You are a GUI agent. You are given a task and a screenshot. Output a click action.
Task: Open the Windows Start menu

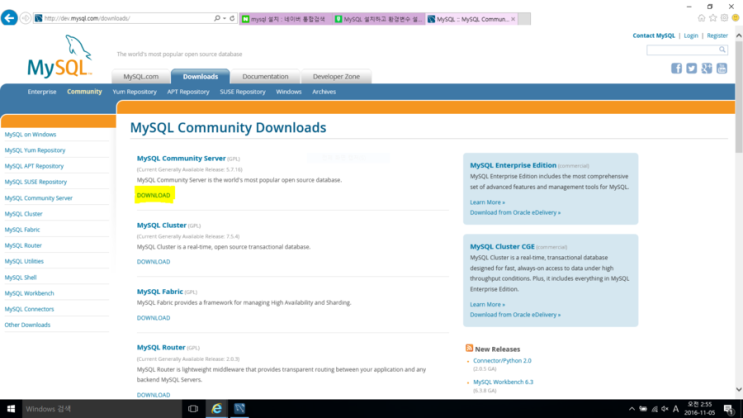(11, 409)
